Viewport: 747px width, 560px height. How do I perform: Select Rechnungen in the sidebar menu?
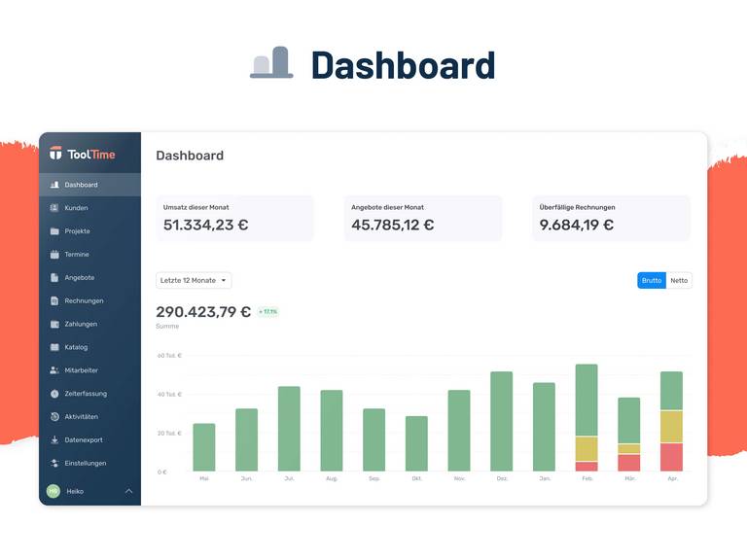(84, 301)
